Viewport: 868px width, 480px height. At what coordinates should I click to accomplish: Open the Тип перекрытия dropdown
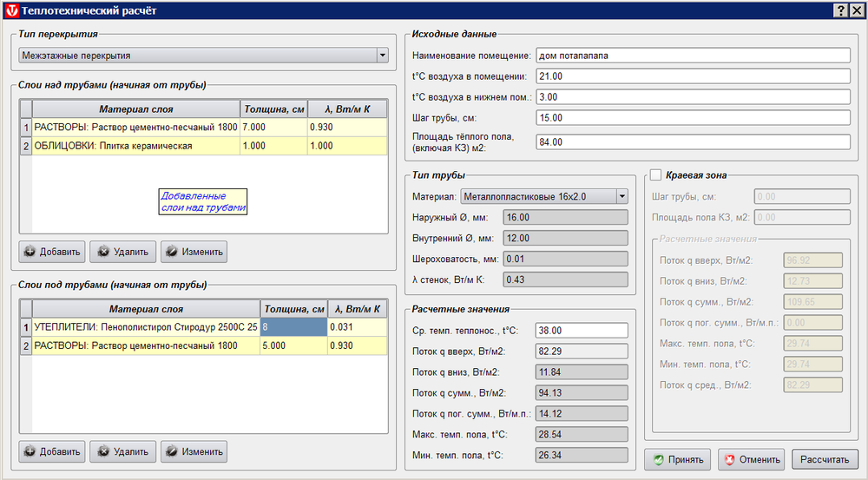[383, 56]
